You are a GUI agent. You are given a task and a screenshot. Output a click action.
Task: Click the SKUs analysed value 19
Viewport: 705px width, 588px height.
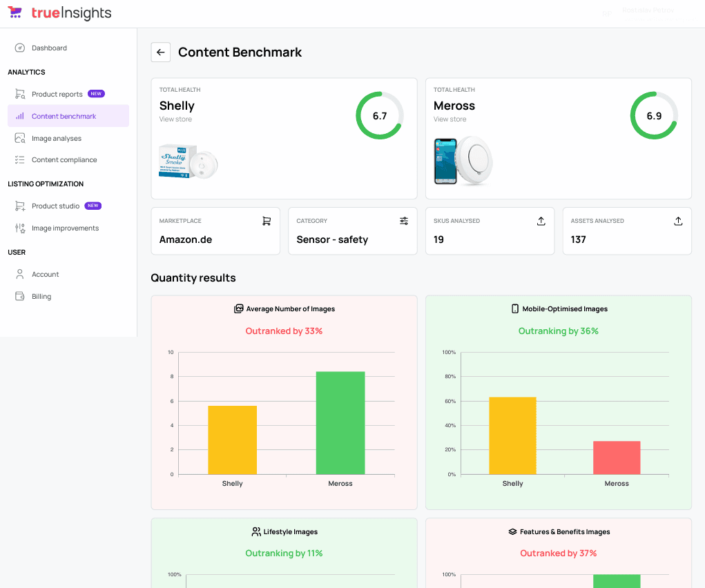(438, 239)
